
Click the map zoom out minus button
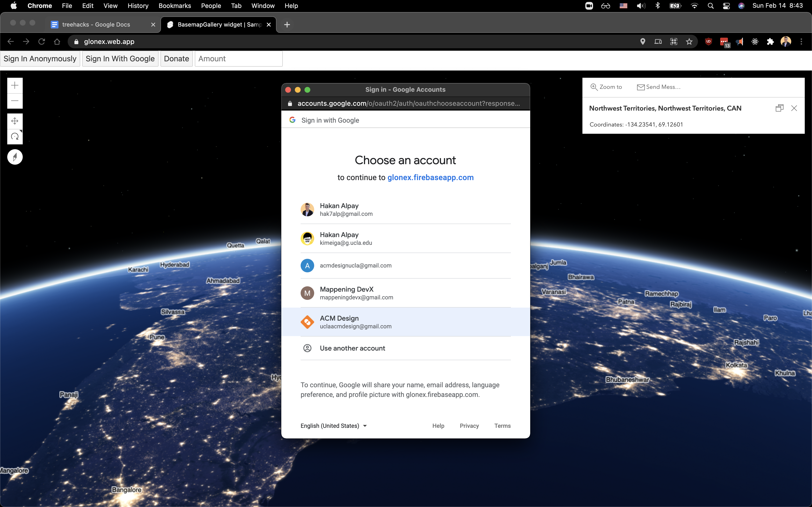(x=15, y=101)
